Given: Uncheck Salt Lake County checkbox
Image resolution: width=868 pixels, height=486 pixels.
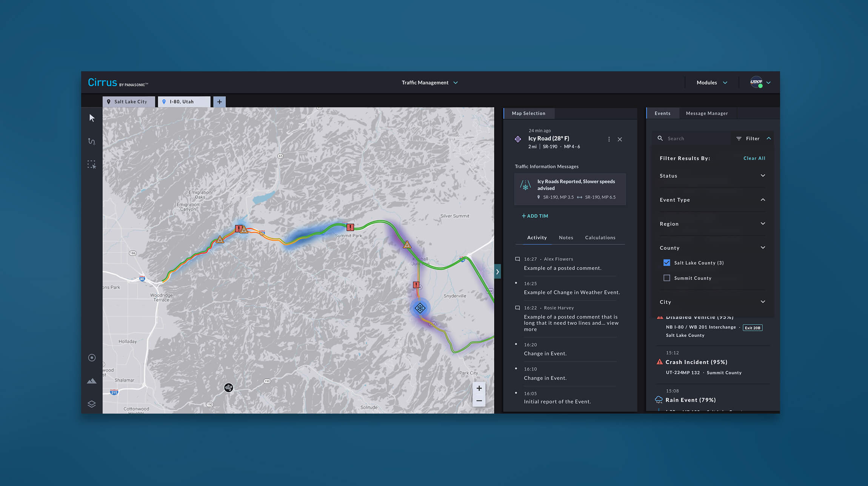Looking at the screenshot, I should [x=667, y=263].
